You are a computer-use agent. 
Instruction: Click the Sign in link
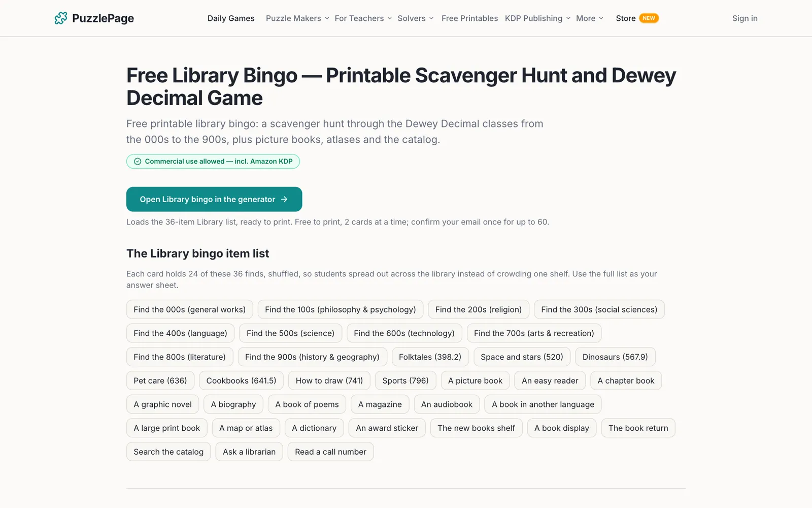pyautogui.click(x=745, y=18)
